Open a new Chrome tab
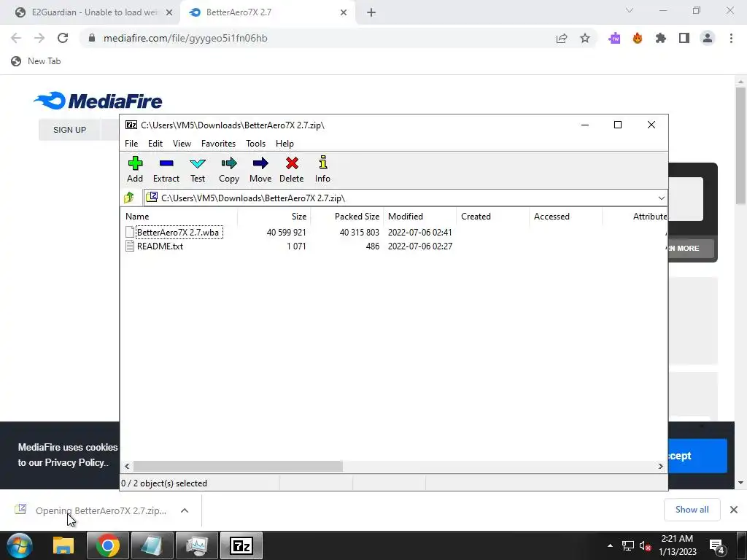This screenshot has height=560, width=747. 371,13
